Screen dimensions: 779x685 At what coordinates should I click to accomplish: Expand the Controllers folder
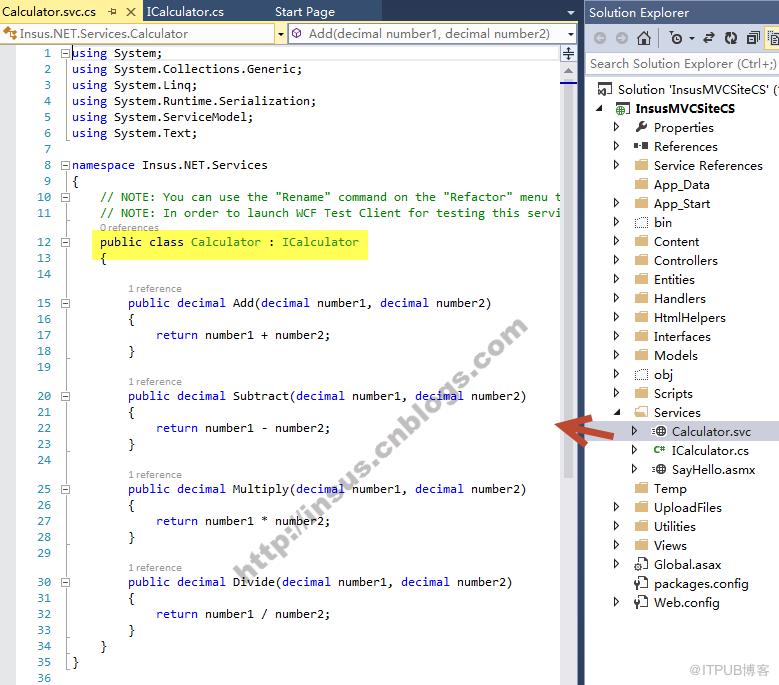click(616, 260)
